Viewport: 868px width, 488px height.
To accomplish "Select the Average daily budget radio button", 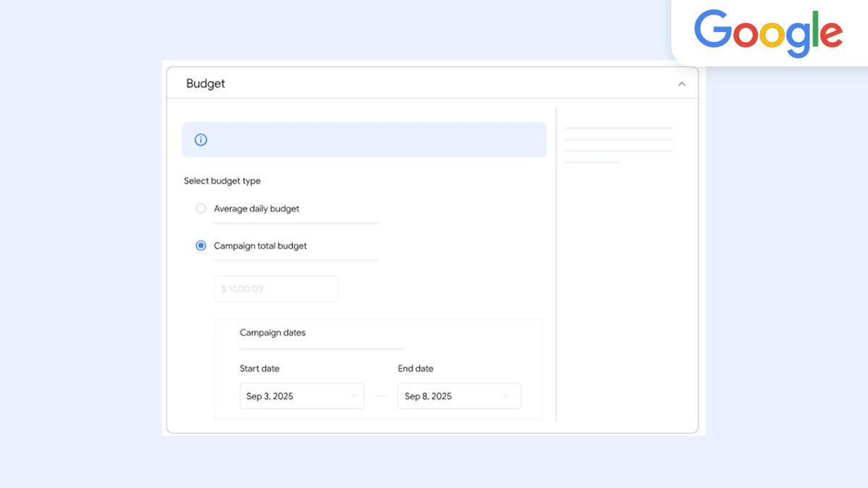I will (x=200, y=208).
